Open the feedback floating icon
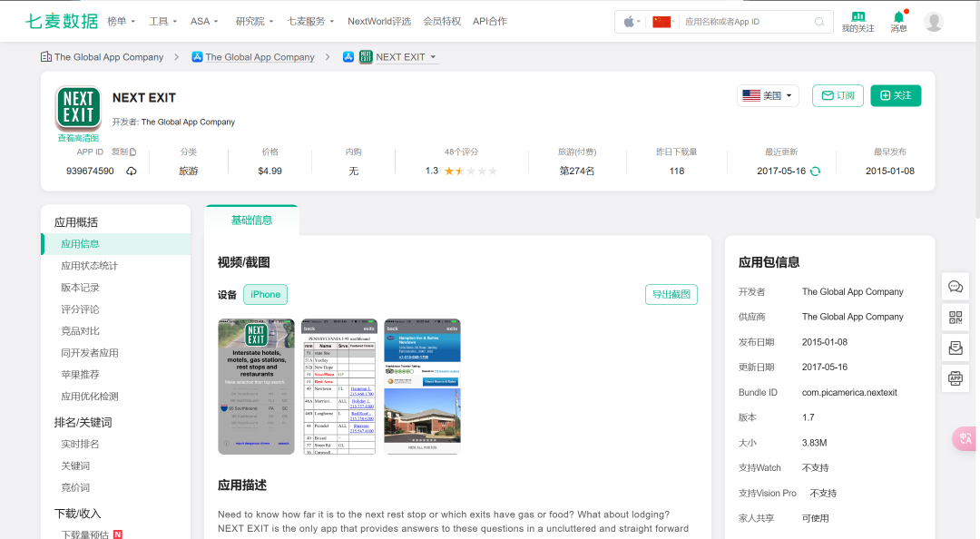The height and width of the screenshot is (539, 980). tap(955, 348)
